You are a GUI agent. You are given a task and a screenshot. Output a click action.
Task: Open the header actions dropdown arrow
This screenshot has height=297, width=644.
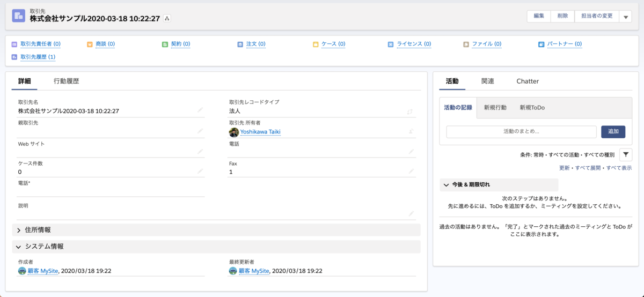tap(626, 17)
